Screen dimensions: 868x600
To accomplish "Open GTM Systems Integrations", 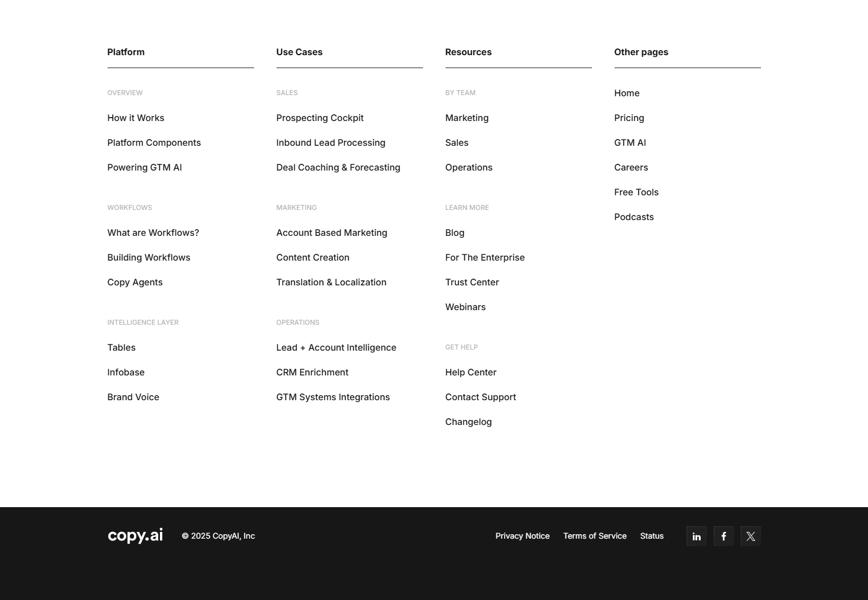I will point(333,397).
